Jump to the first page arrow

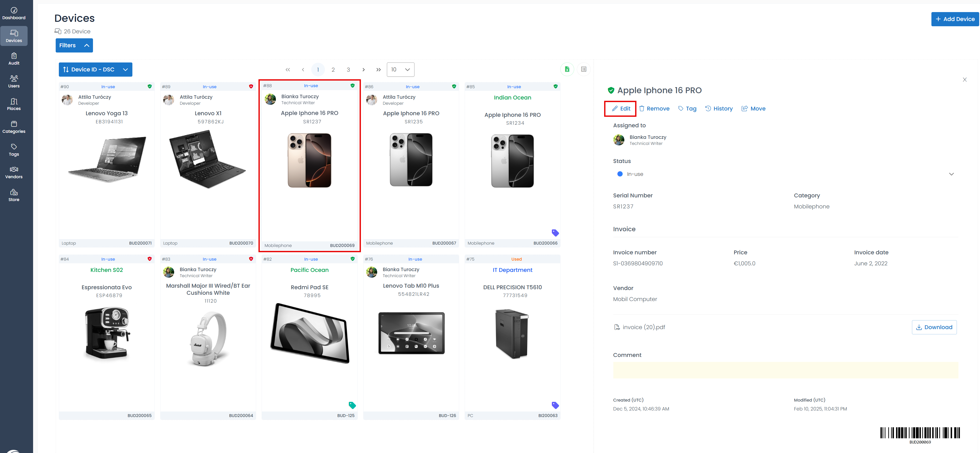coord(288,70)
